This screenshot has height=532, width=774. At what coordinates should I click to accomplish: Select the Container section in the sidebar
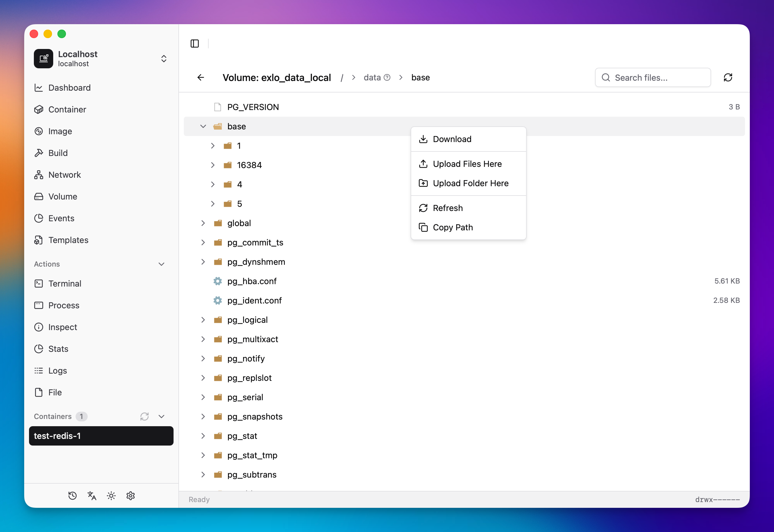point(67,109)
